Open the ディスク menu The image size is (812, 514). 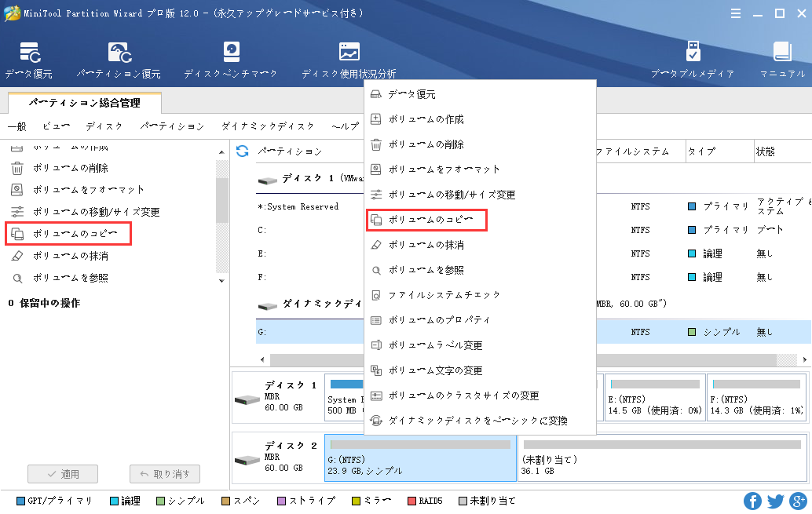point(104,126)
